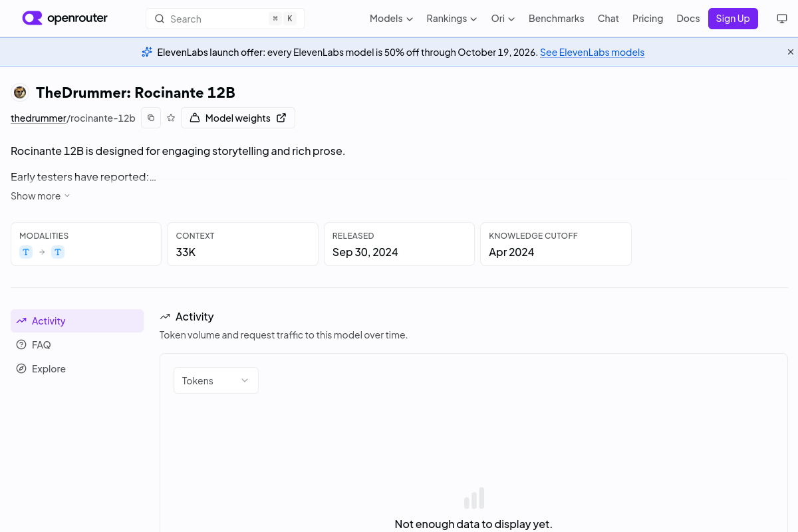Go to the Pricing page
The width and height of the screenshot is (798, 532).
pos(648,19)
